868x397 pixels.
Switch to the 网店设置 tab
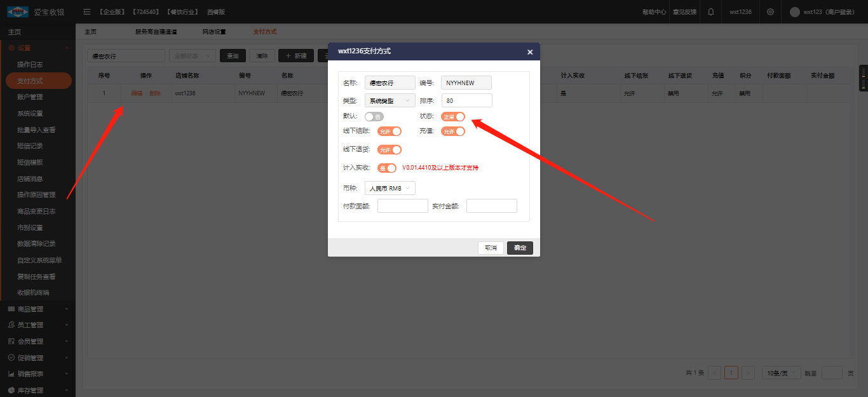(x=214, y=32)
